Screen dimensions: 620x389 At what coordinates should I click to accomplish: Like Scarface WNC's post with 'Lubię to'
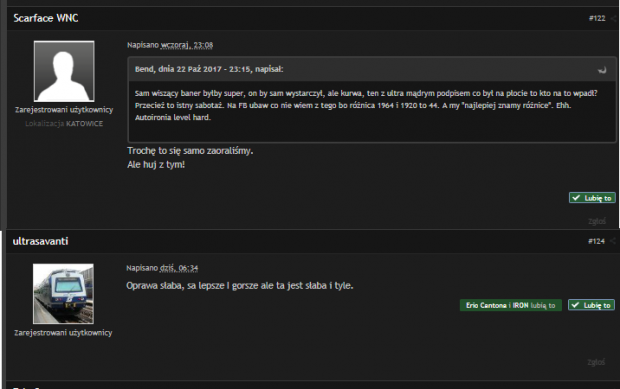pos(592,198)
